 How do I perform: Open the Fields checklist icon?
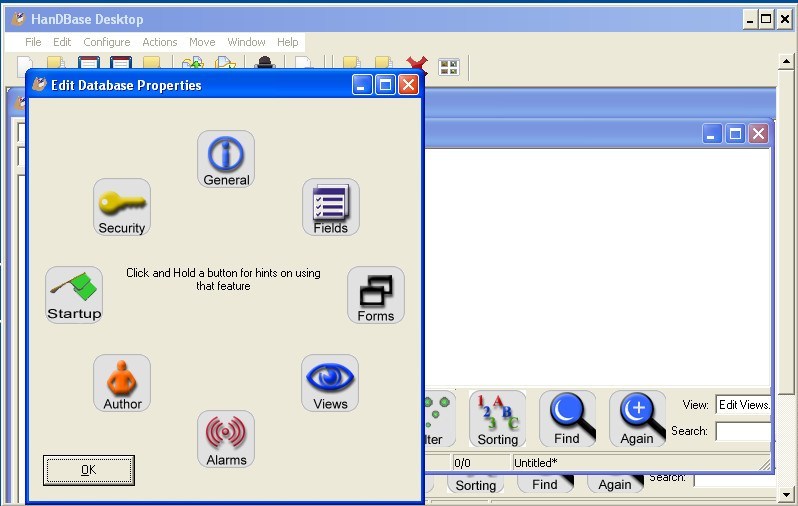(331, 207)
